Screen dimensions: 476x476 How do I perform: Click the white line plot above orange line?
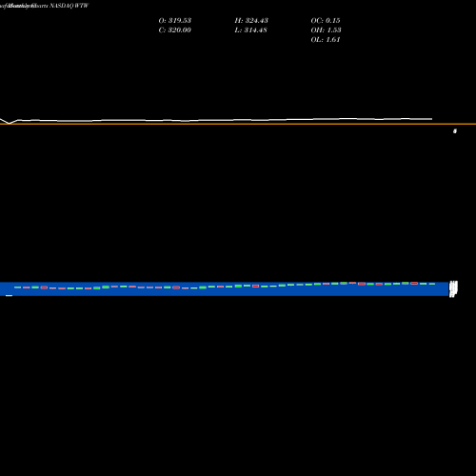[x=216, y=120]
